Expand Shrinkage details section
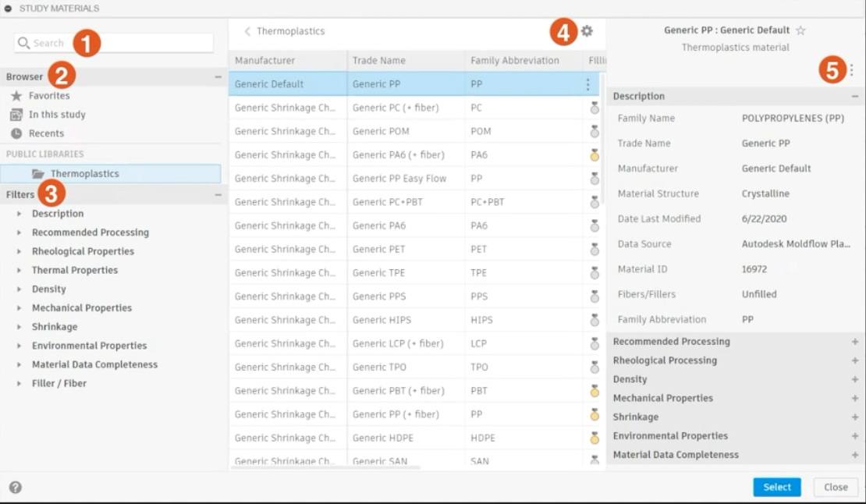The width and height of the screenshot is (866, 504). tap(855, 417)
